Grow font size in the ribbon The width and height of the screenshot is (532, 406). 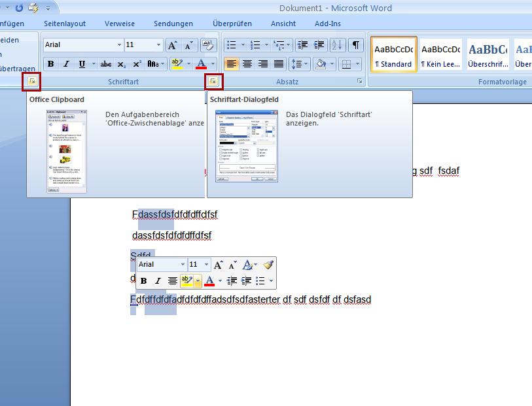coord(172,44)
